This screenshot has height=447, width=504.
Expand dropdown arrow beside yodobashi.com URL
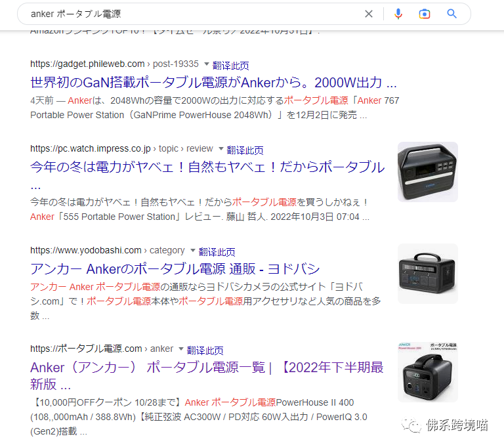point(192,250)
